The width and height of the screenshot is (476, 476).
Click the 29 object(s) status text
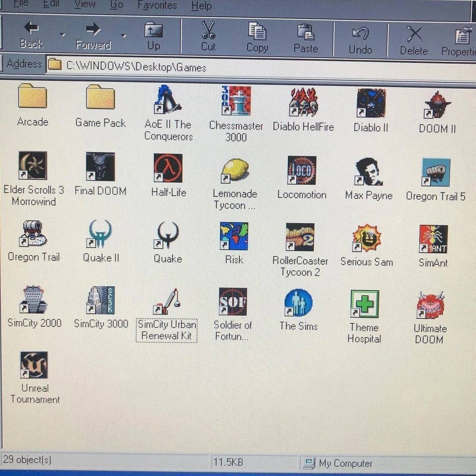pyautogui.click(x=27, y=459)
